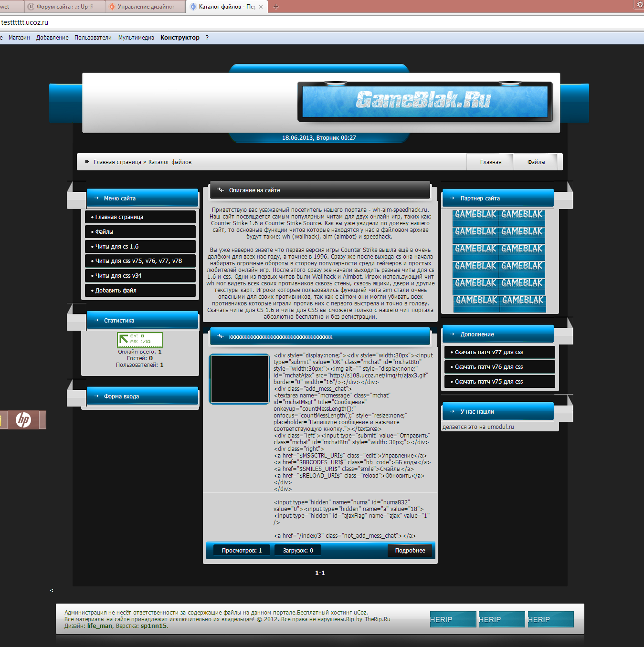Switch to Управление дизайном browser tab

pyautogui.click(x=146, y=7)
